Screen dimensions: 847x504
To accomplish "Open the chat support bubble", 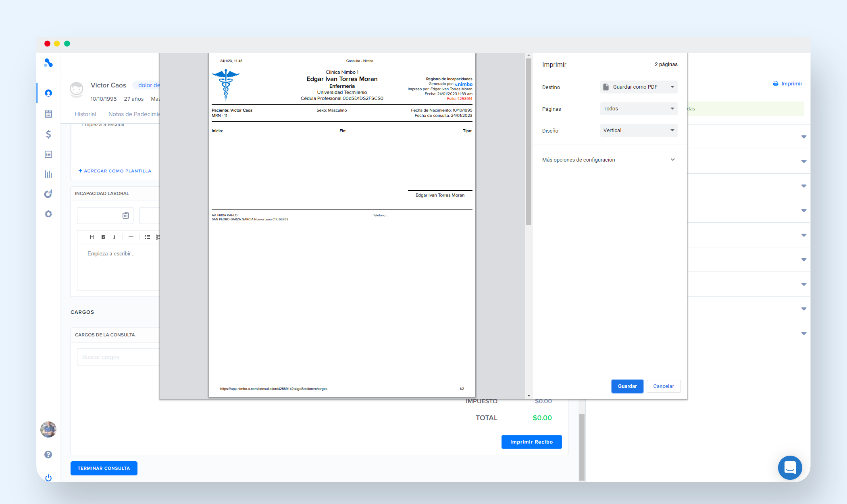I will 790,467.
